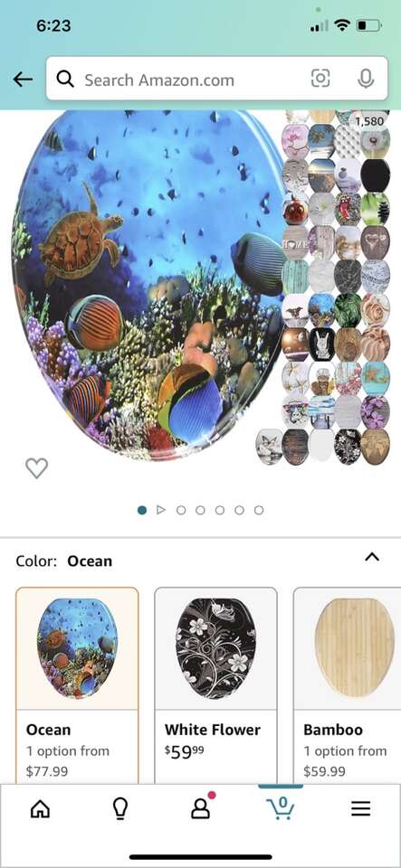Screen dimensions: 401x868
Task: View the shopping cart
Action: pos(281,808)
